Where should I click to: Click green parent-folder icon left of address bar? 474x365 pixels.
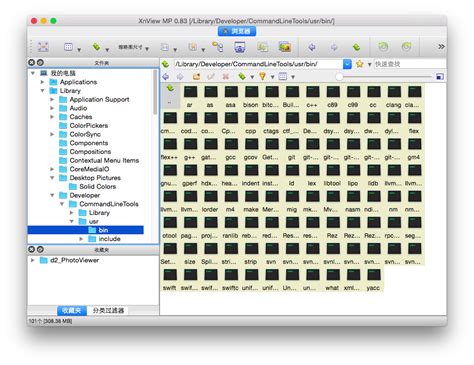[165, 64]
